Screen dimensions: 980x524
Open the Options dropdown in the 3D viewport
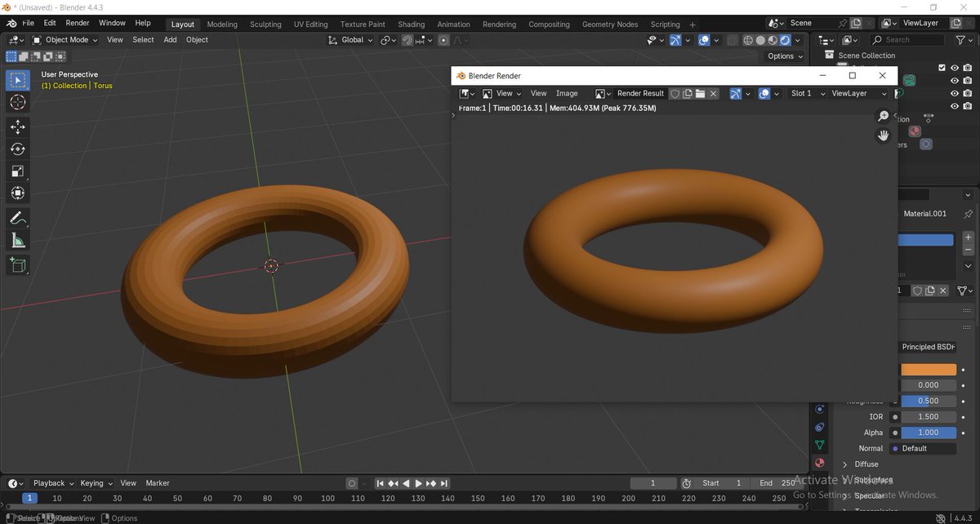pyautogui.click(x=785, y=56)
